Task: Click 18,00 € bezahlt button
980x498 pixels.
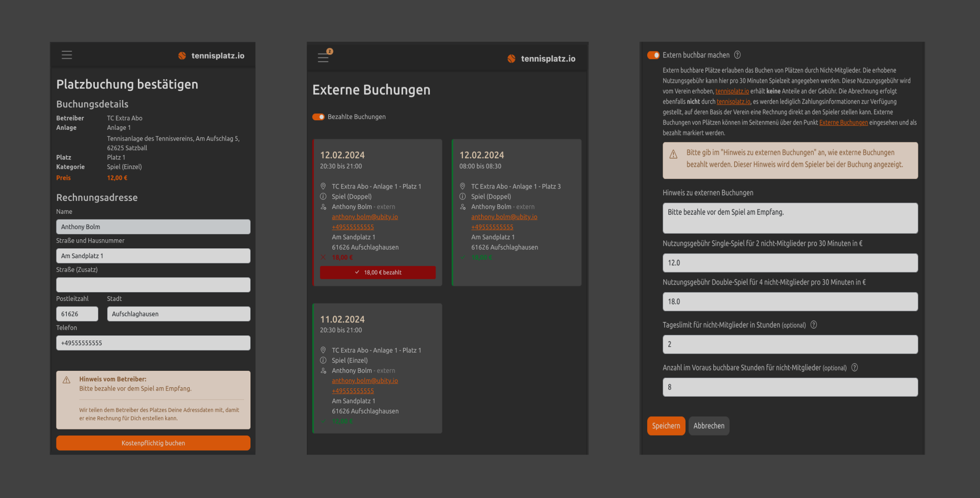Action: click(x=377, y=272)
